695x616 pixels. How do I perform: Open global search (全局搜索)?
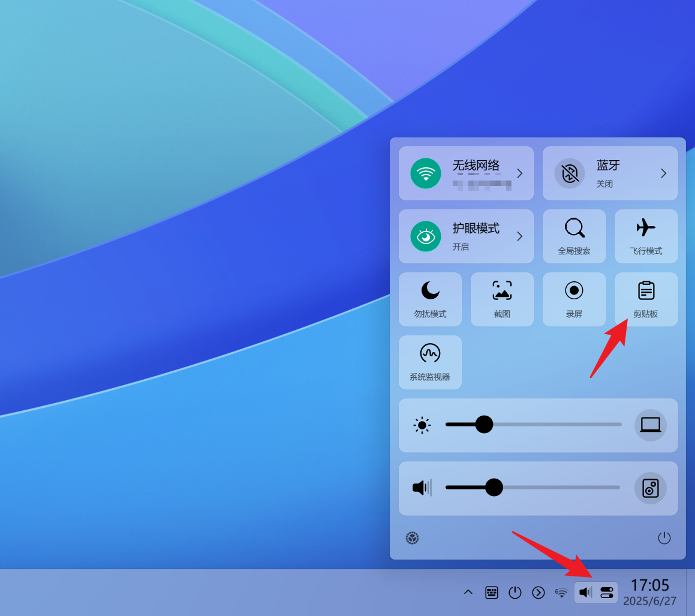[x=574, y=236]
